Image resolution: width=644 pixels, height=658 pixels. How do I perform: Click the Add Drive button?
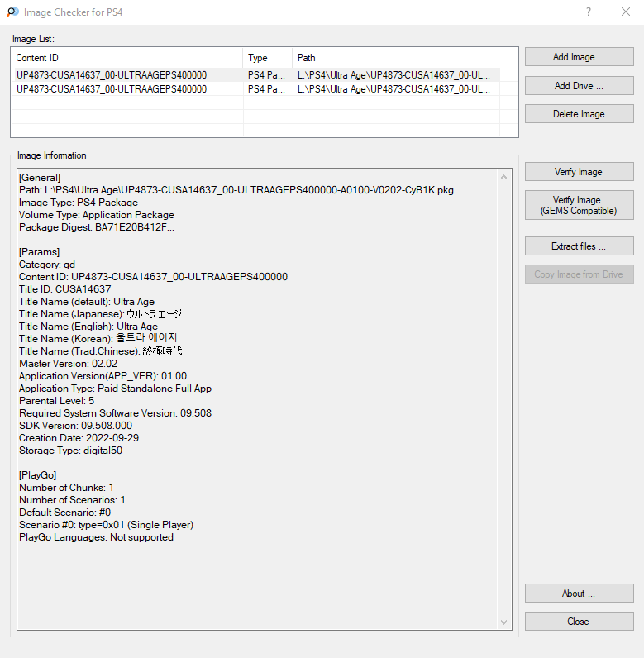pyautogui.click(x=579, y=86)
